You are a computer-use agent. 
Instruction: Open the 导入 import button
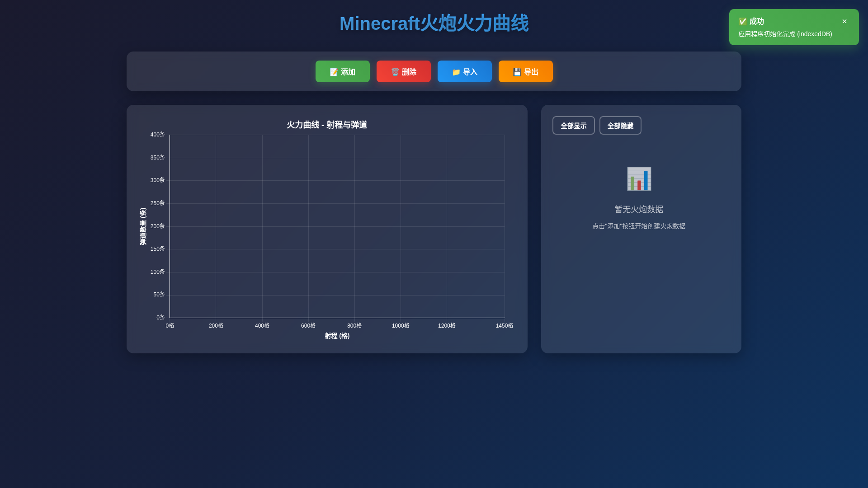464,71
